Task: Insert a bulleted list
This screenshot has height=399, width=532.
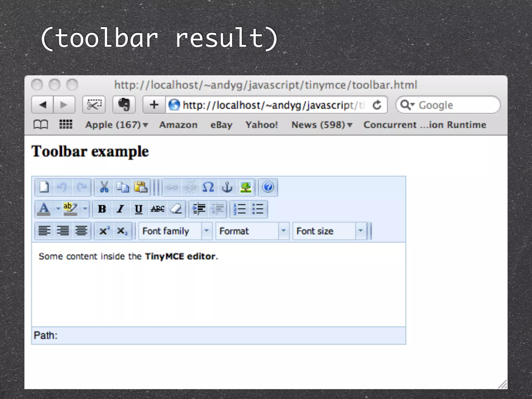Action: (x=258, y=209)
